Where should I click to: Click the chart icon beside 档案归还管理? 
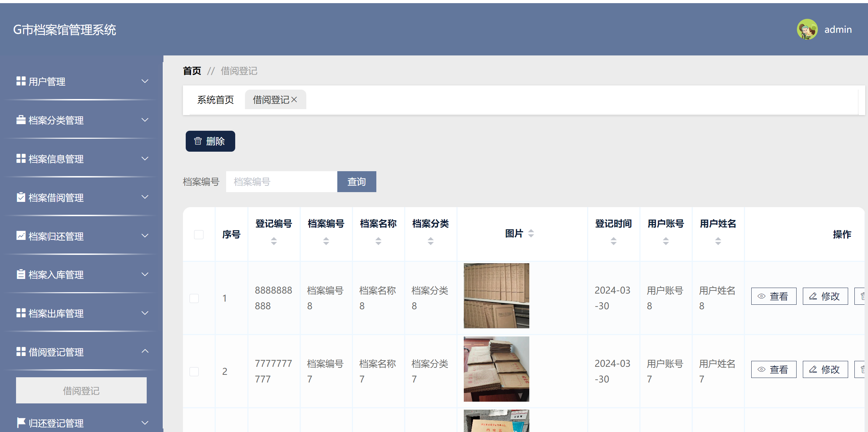tap(21, 236)
